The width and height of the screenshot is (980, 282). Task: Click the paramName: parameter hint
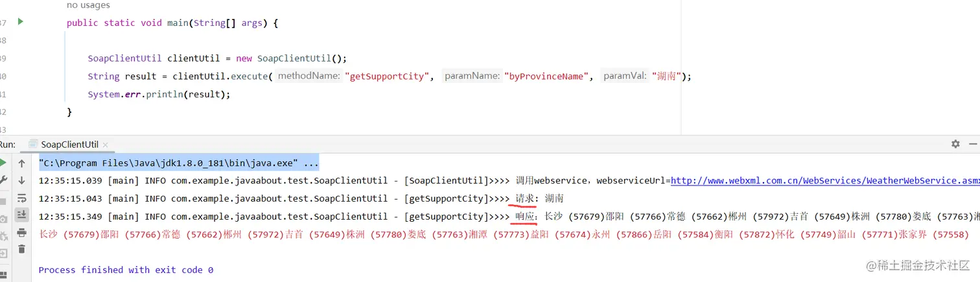tap(472, 76)
